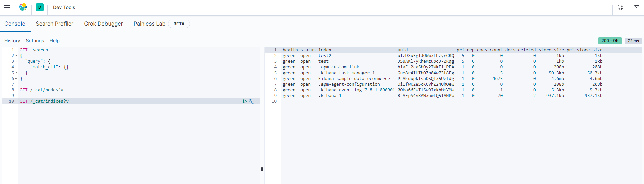Viewport: 644px width, 184px height.
Task: Click the uuid column header in output
Action: tap(403, 50)
